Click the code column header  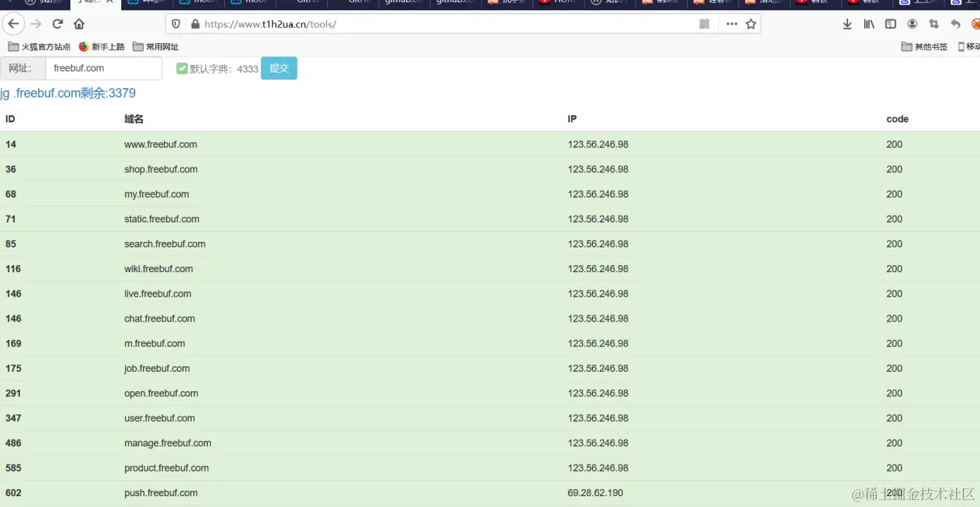coord(897,119)
